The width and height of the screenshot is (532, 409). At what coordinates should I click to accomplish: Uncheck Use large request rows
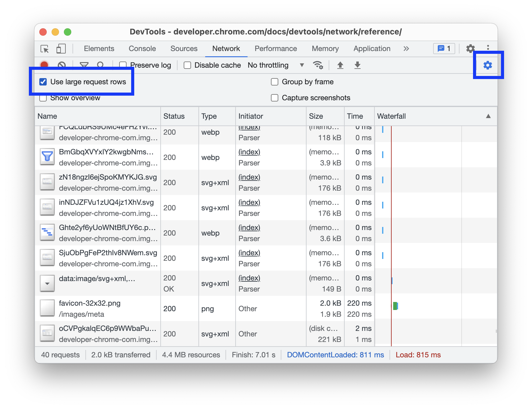pos(43,82)
